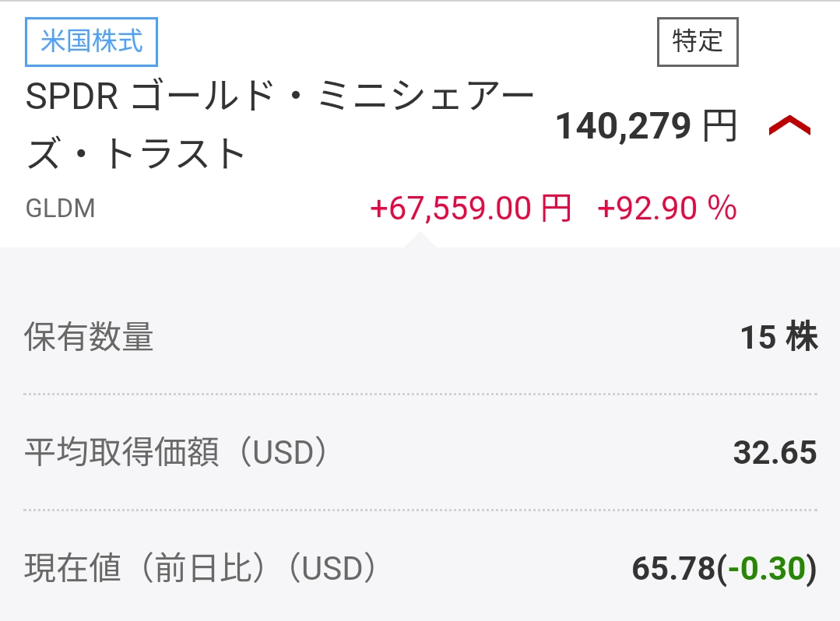Click the 特定 account type badge
Image resolution: width=840 pixels, height=621 pixels.
click(698, 41)
